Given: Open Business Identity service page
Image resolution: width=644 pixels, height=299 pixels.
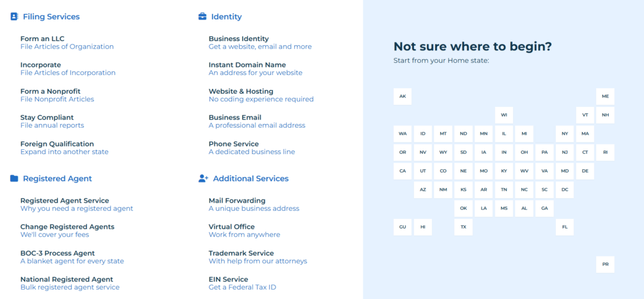Looking at the screenshot, I should pos(260,42).
